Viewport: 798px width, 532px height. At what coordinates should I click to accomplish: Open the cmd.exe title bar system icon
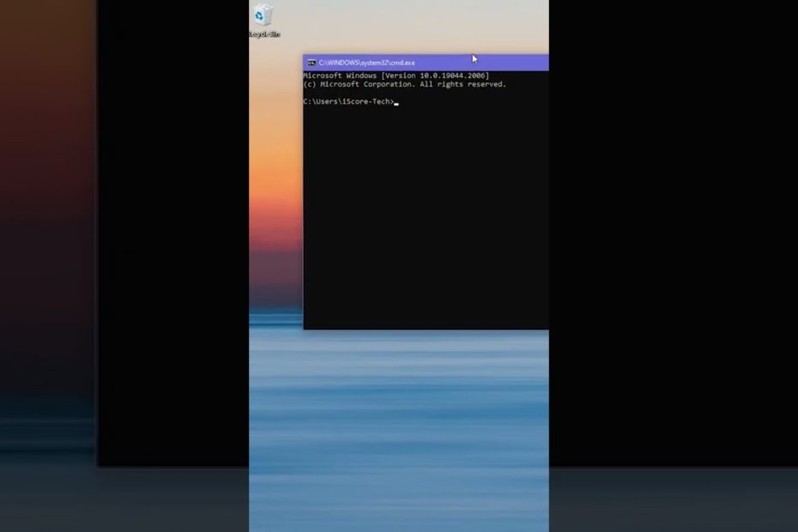(x=311, y=63)
